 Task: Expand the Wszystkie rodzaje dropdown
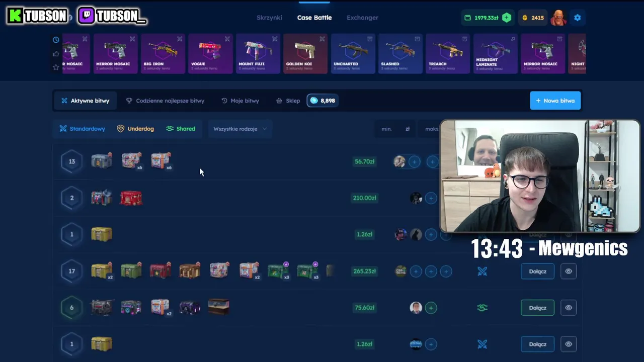click(240, 129)
